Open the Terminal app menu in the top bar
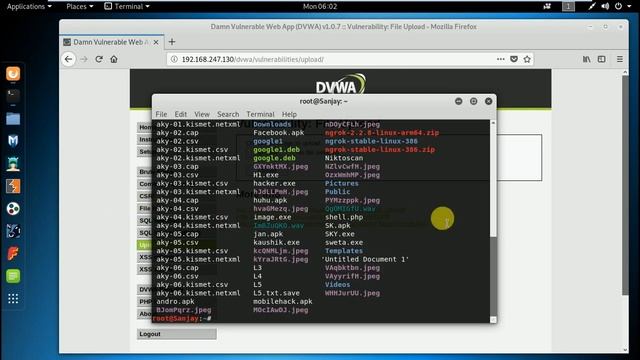The width and height of the screenshot is (640, 360). pos(127,6)
